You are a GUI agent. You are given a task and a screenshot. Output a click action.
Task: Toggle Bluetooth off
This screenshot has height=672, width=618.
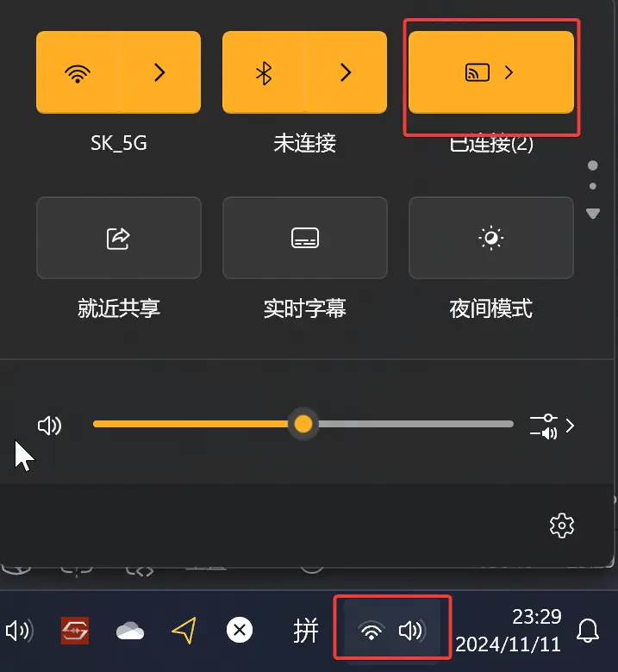tap(264, 72)
